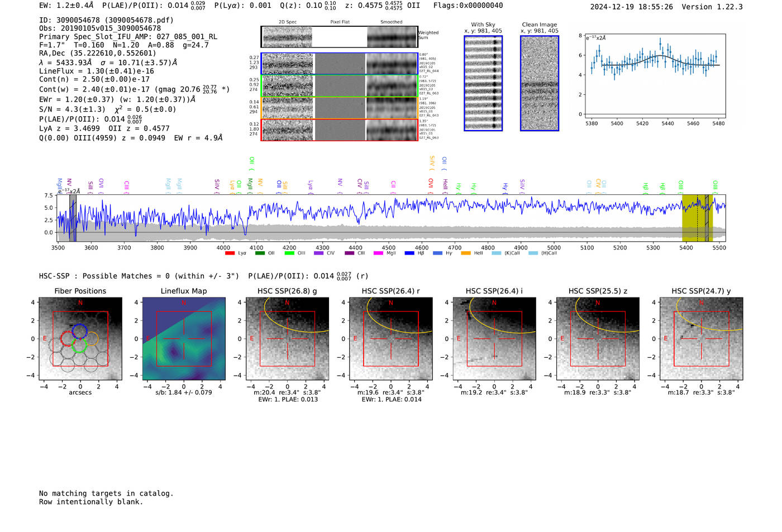Select the RA,Dec coordinates line
782x532 pixels.
98,54
